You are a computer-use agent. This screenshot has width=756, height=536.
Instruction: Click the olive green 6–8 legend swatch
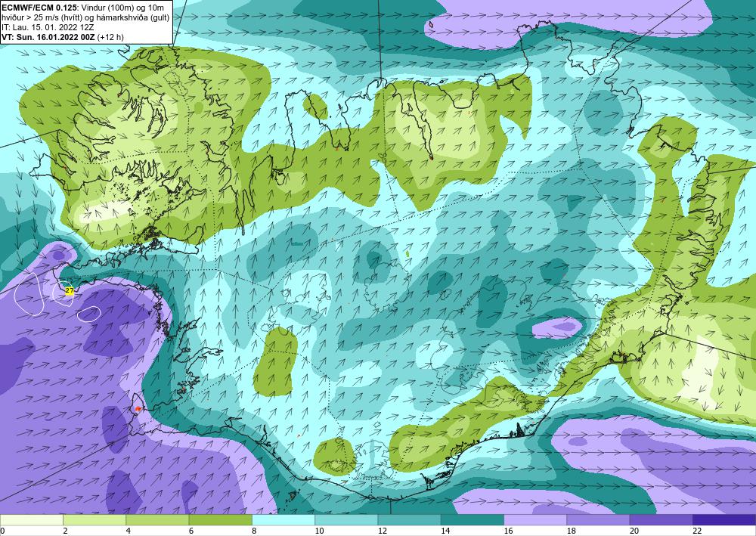220,520
